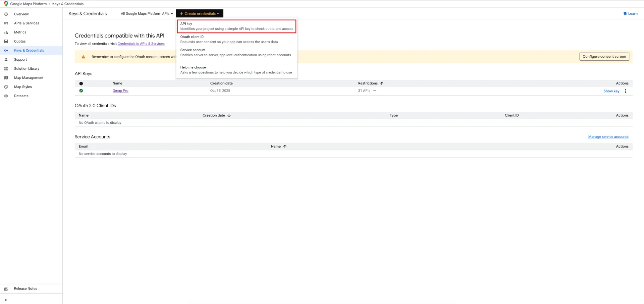Click the Name column header in API Keys

(117, 83)
